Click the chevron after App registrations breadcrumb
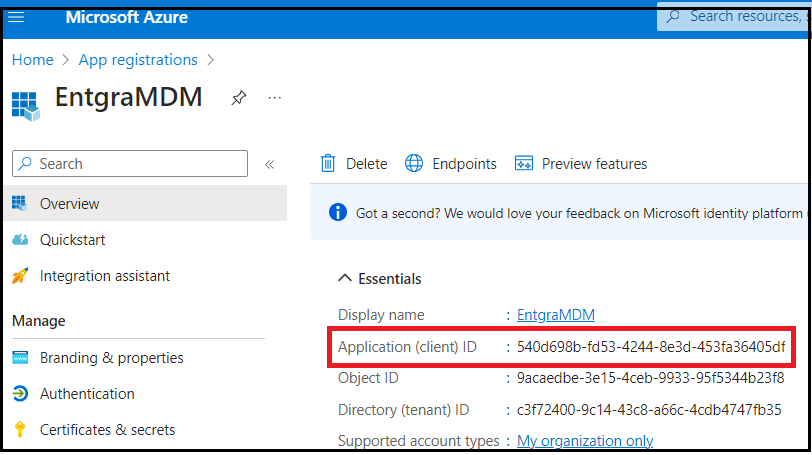The image size is (812, 455). pyautogui.click(x=210, y=60)
